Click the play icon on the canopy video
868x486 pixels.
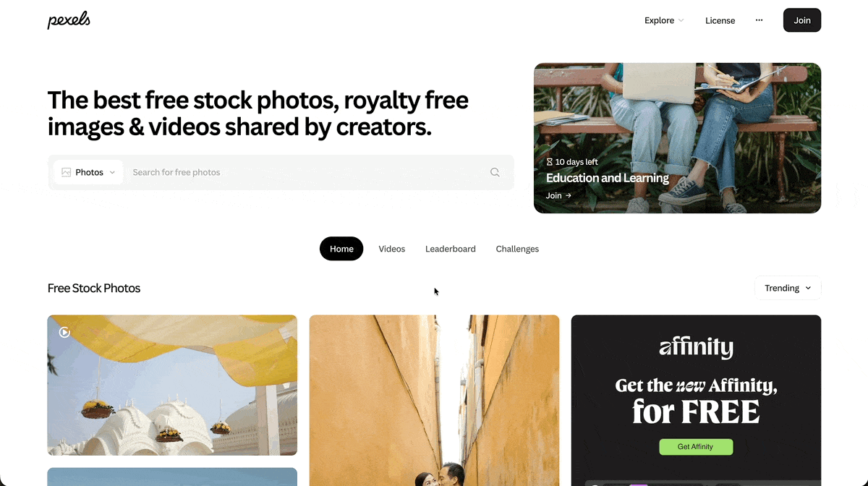click(x=64, y=332)
